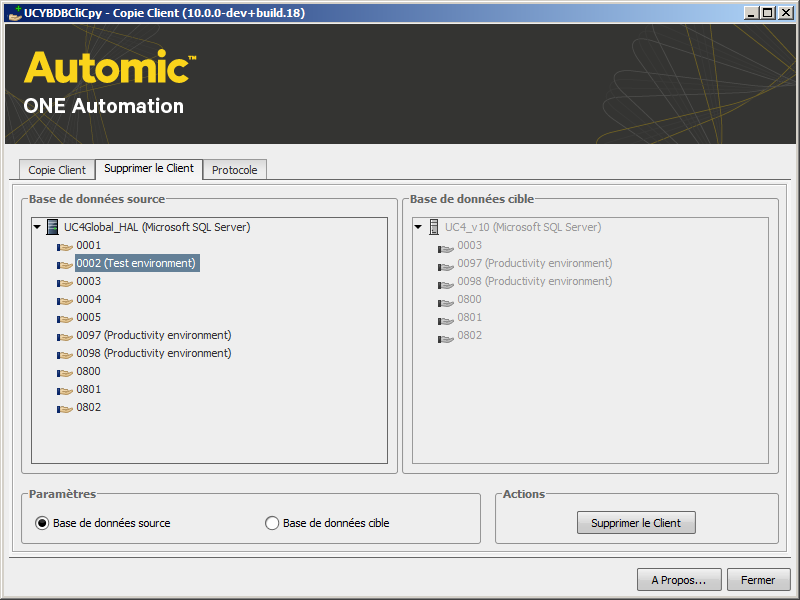Select client 0004 in source tree

coord(89,299)
